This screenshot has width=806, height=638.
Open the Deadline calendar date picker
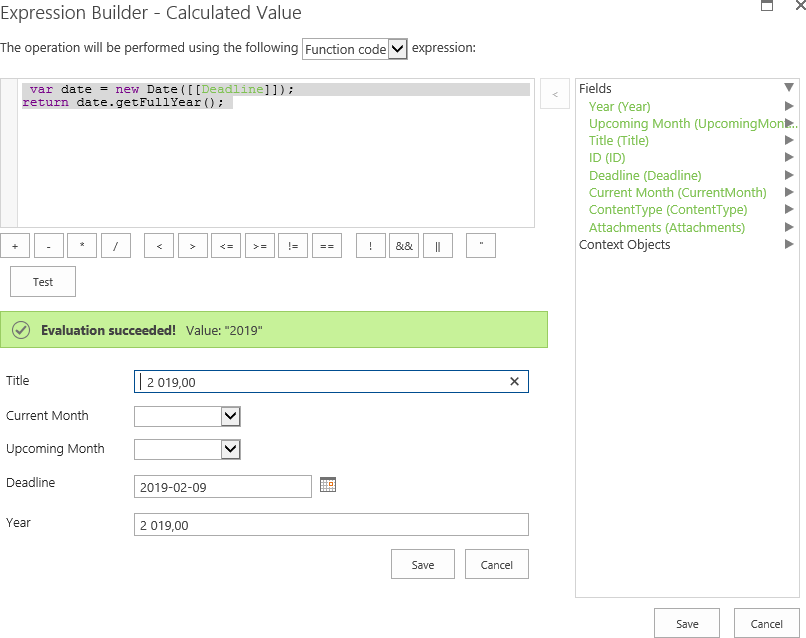coord(328,485)
